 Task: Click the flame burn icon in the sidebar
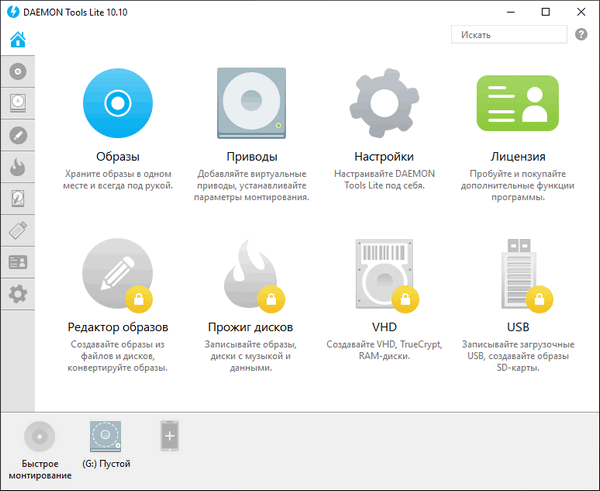(17, 167)
